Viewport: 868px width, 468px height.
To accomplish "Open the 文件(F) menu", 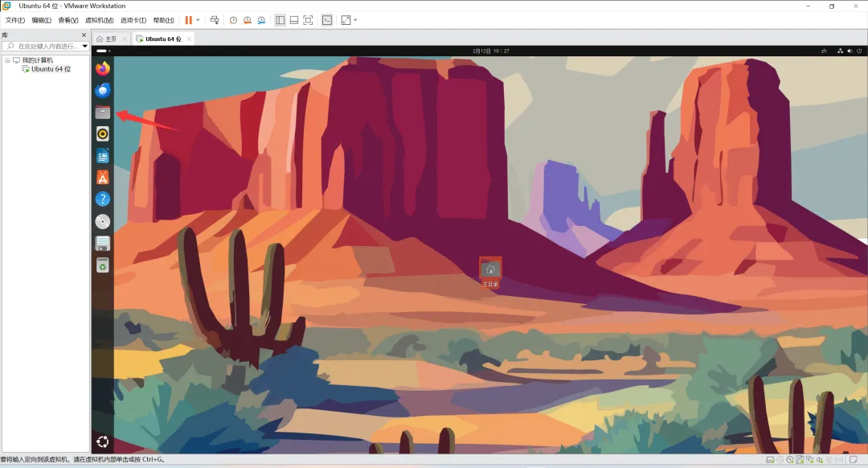I will (15, 20).
